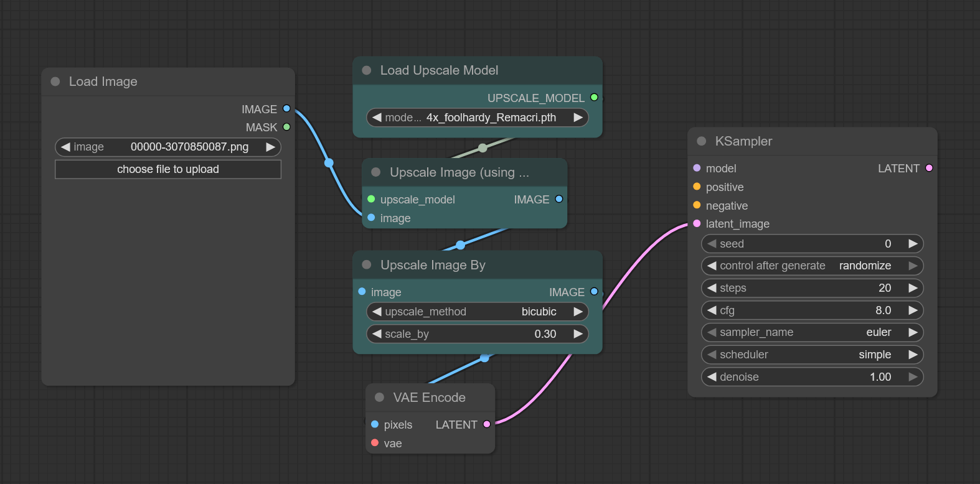Collapse the KSampler node dot
Image resolution: width=980 pixels, height=484 pixels.
pos(702,141)
